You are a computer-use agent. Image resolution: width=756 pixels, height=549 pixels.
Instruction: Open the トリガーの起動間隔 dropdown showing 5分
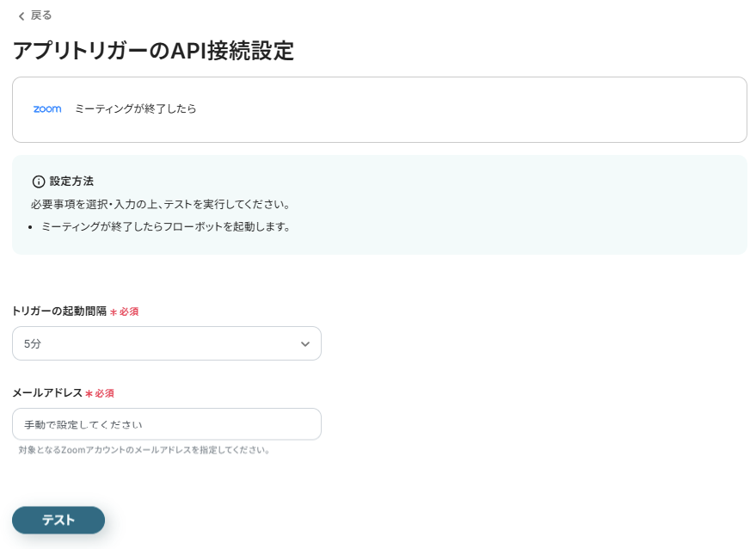tap(166, 343)
